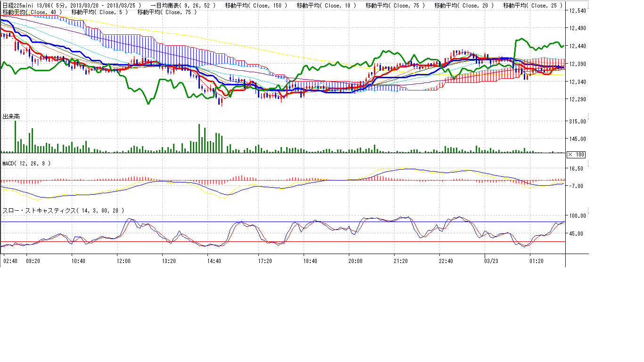Select the 移動平均 (Close, 40) legend label
Screen dimensions: 644x362
(33, 12)
